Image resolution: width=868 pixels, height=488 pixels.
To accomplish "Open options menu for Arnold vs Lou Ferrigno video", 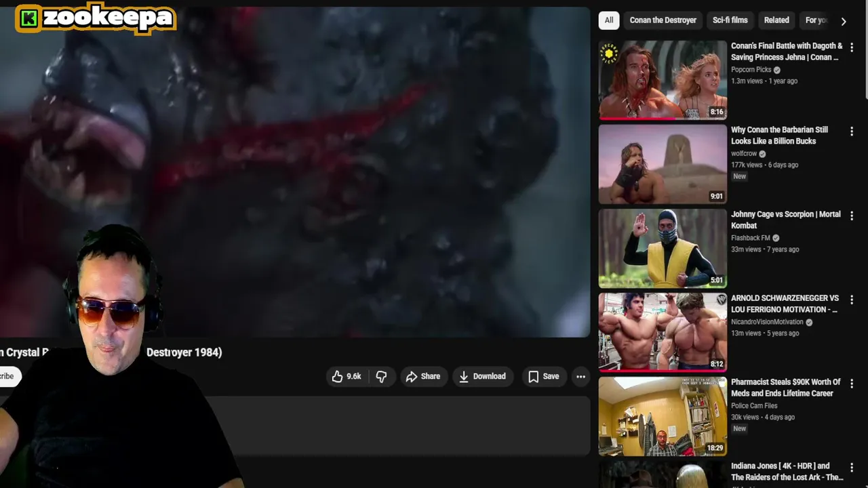I will coord(852,300).
